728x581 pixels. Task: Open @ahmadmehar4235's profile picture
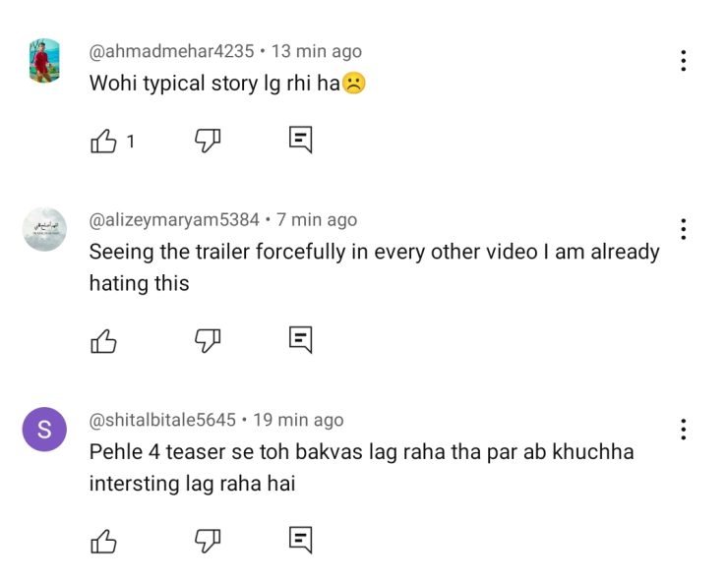coord(44,61)
